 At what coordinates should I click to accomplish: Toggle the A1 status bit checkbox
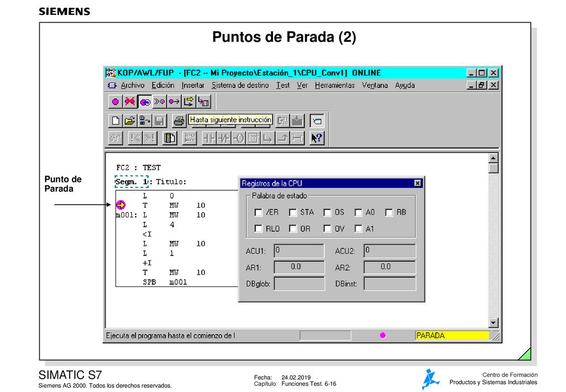(358, 228)
